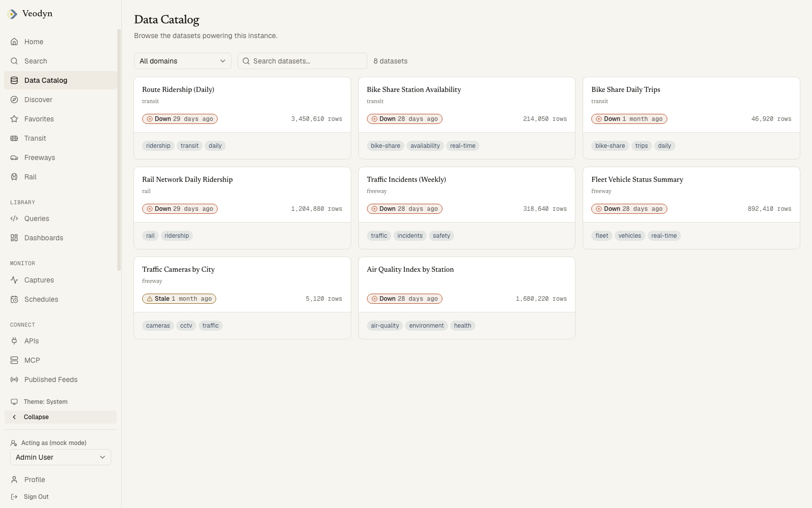Navigate to Transit section
This screenshot has height=508, width=812.
pyautogui.click(x=60, y=138)
